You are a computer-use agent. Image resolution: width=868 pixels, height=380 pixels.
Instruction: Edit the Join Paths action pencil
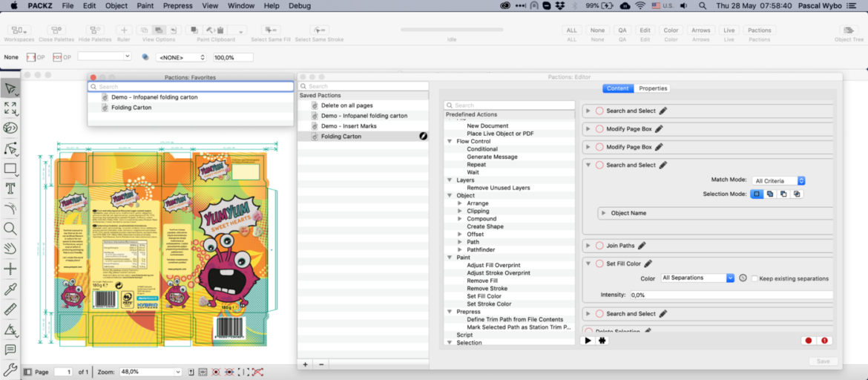pyautogui.click(x=642, y=246)
